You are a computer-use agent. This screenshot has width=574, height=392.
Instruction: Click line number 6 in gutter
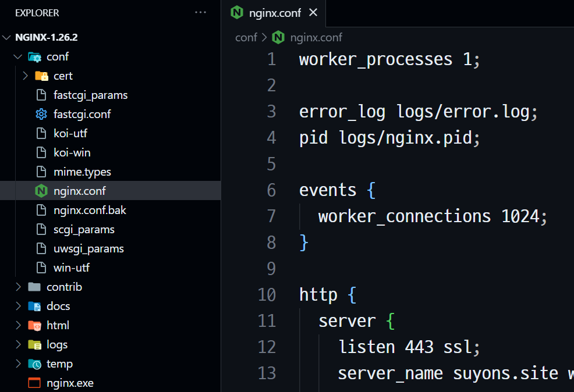271,190
